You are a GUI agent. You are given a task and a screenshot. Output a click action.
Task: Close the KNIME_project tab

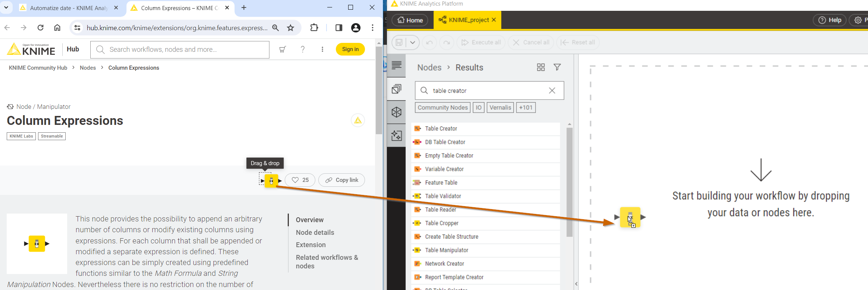494,20
